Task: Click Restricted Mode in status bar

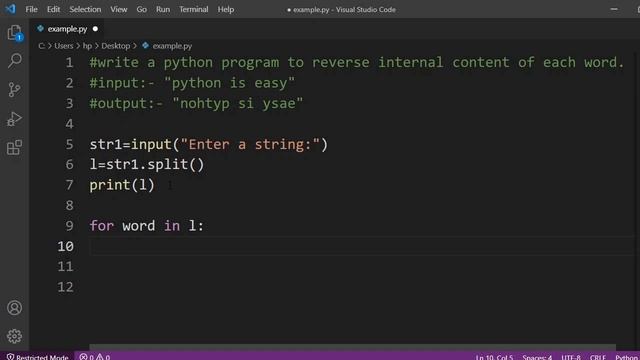Action: (x=38, y=357)
